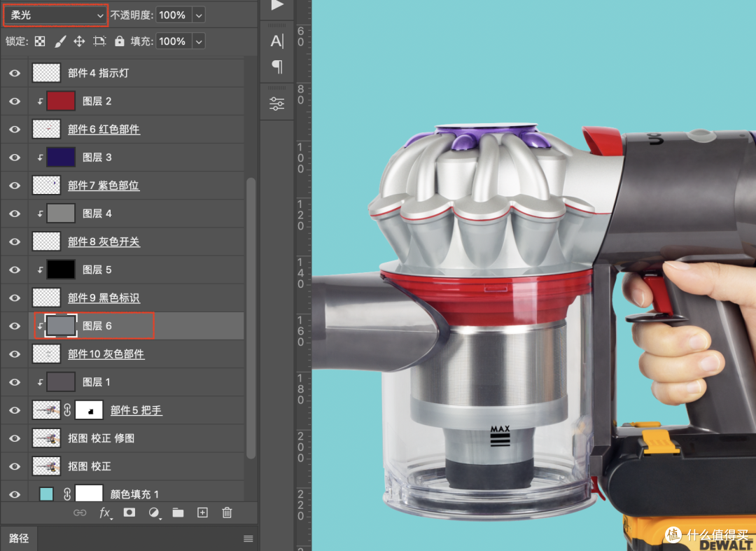Click the lock transparent pixels icon

click(x=40, y=41)
